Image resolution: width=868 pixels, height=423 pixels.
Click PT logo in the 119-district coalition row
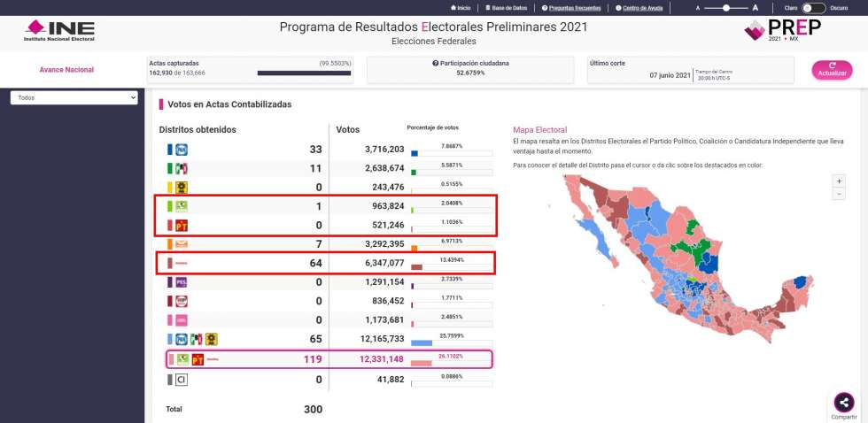pos(198,360)
